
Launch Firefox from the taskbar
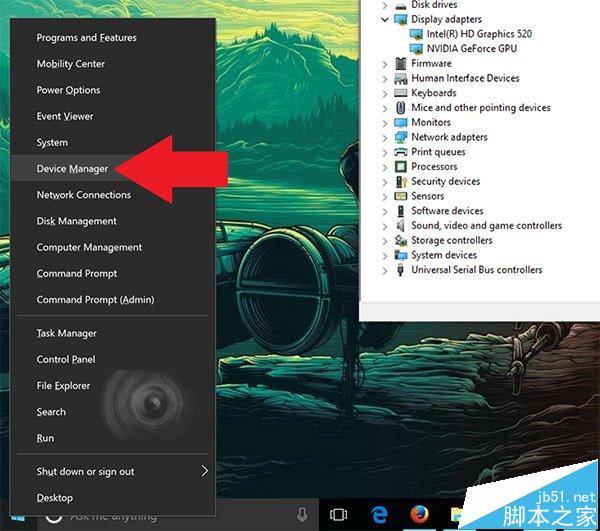pyautogui.click(x=419, y=515)
